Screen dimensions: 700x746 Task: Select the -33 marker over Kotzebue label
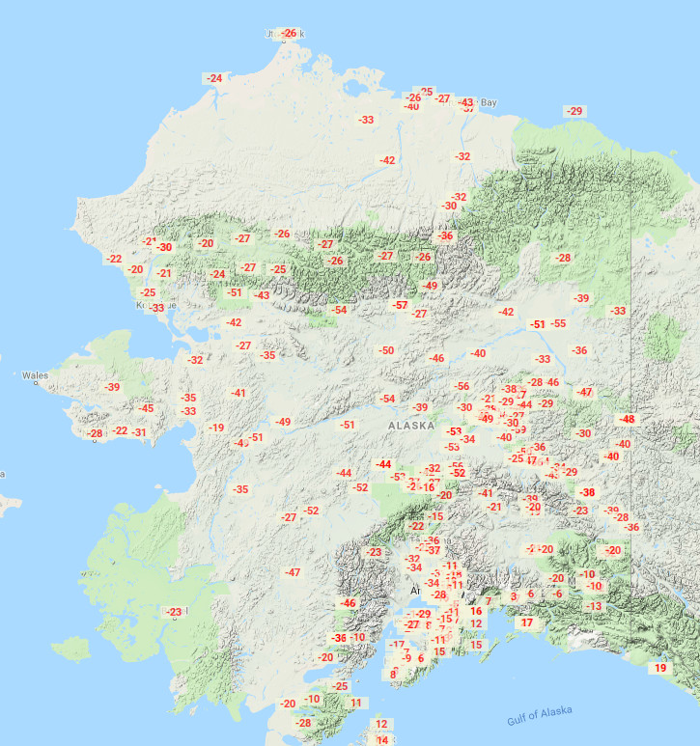tap(156, 308)
